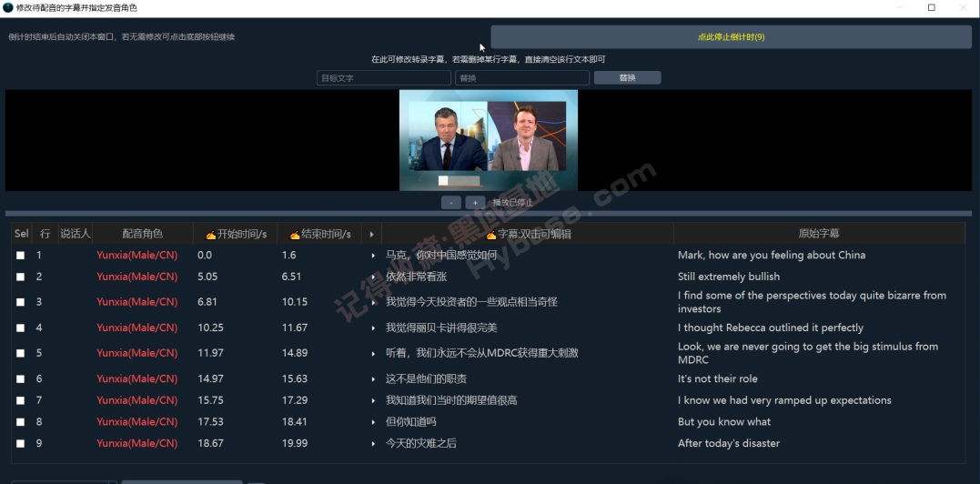Tick the checkbox for row 1
The width and height of the screenshot is (980, 484).
(21, 256)
